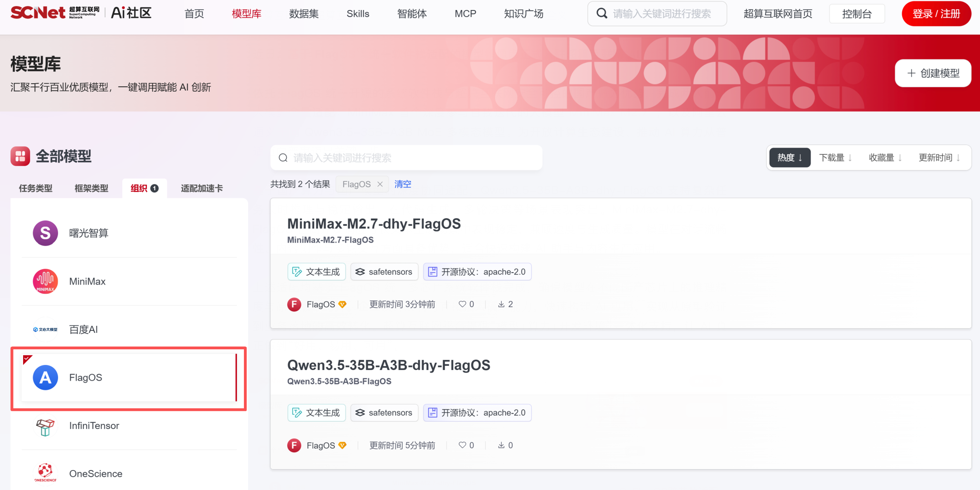The image size is (980, 490).
Task: Go to 首页 in navigation
Action: tap(195, 14)
